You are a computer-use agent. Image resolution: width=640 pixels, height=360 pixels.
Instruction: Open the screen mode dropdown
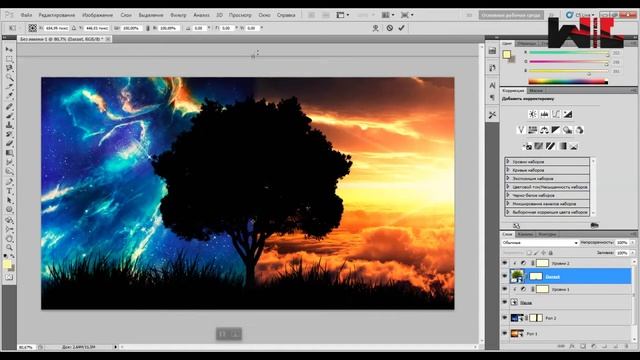pos(407,15)
